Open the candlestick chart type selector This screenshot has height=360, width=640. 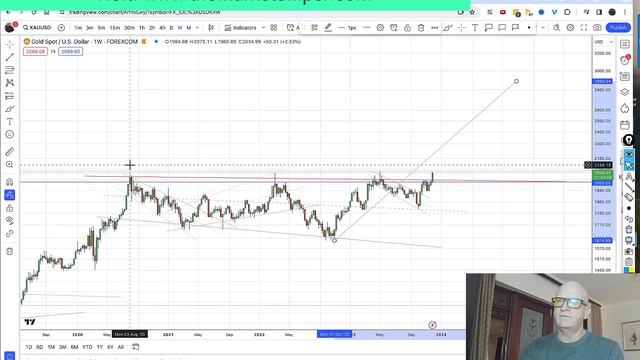tap(211, 28)
